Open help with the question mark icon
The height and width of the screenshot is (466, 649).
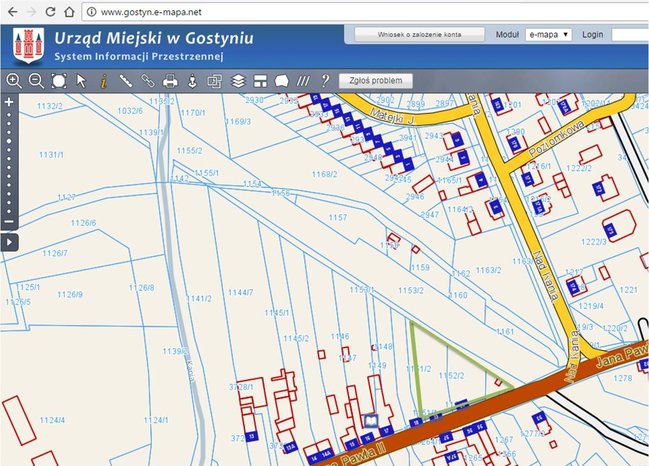pyautogui.click(x=325, y=81)
